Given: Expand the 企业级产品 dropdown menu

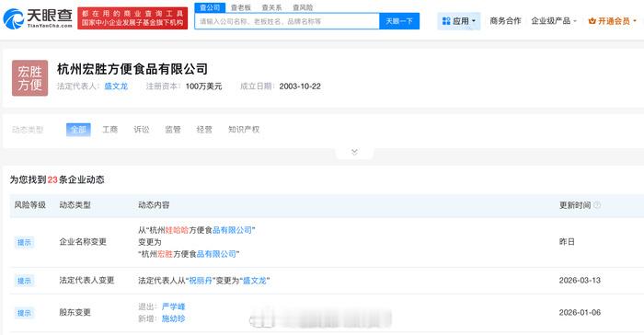Looking at the screenshot, I should click(554, 21).
